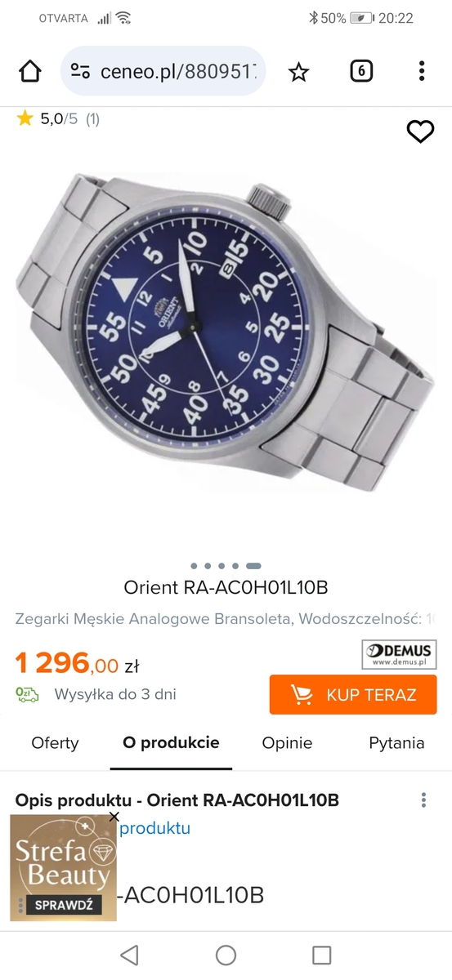Switch to the Oferty tab
Screen dimensions: 452x980
pyautogui.click(x=55, y=743)
